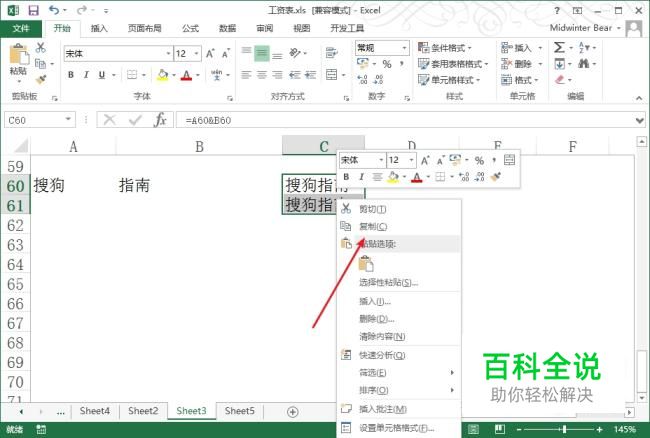Align text left in ribbon
Viewport: 650px width, 438px height.
coord(246,75)
